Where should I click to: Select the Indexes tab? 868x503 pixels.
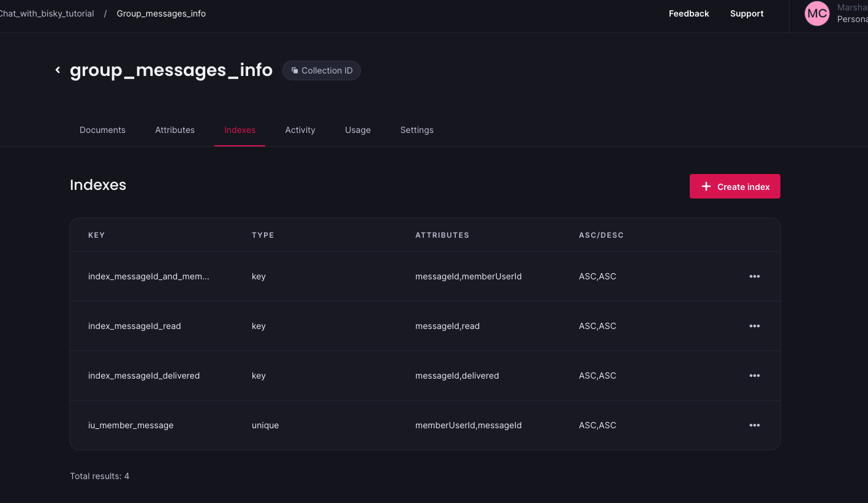[240, 130]
